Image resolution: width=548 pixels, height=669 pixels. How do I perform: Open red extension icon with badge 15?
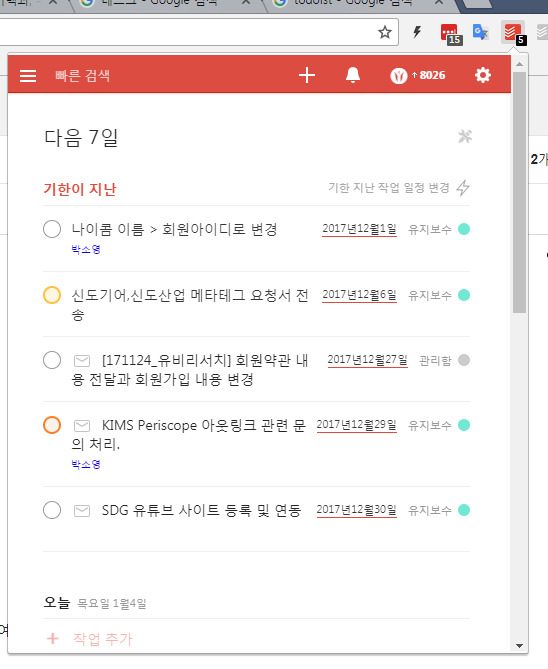(x=451, y=34)
